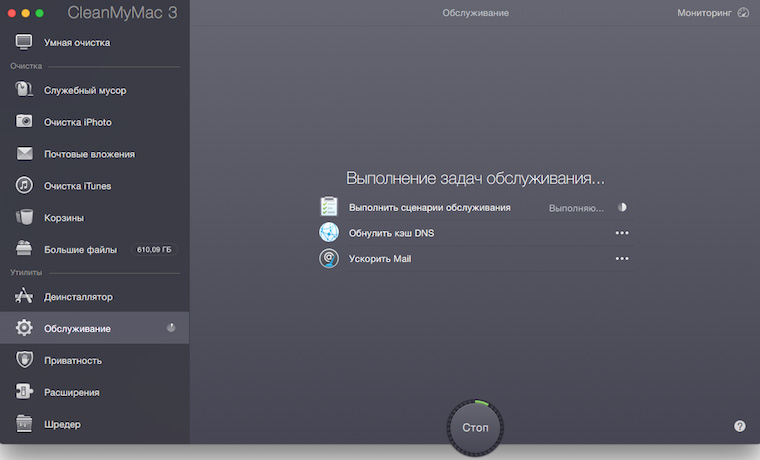The image size is (760, 460).
Task: Open Расширения label in sidebar
Action: [72, 393]
